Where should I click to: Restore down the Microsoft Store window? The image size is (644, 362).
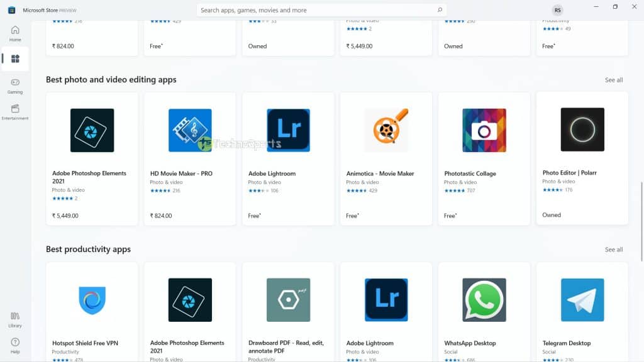pos(615,6)
